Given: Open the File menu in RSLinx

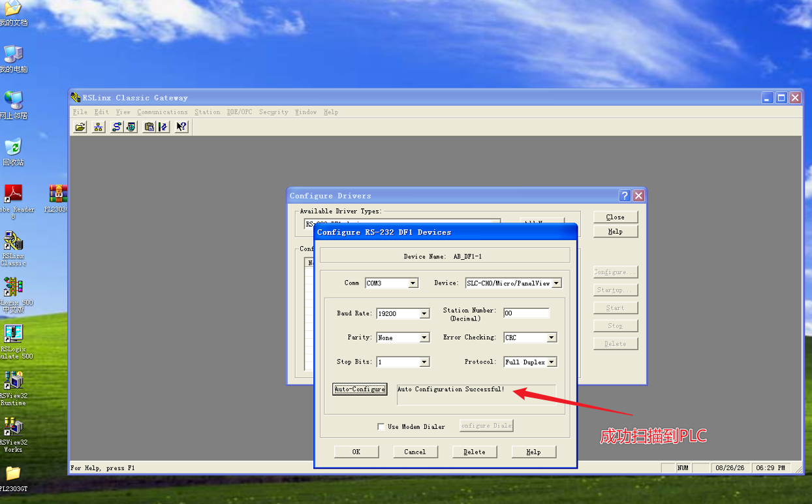Looking at the screenshot, I should coord(80,112).
